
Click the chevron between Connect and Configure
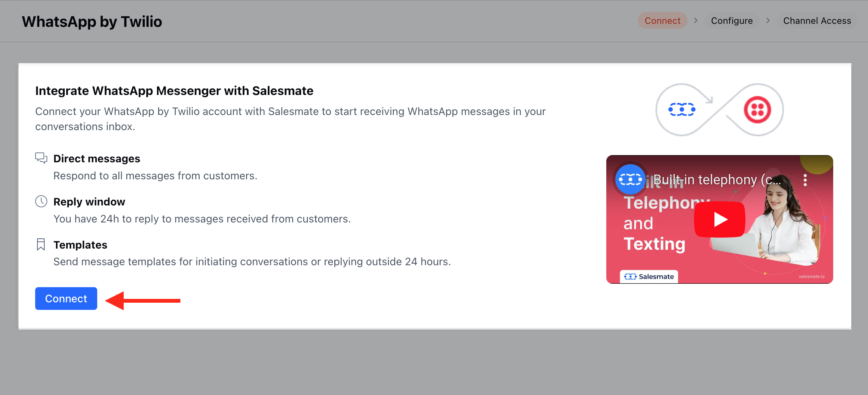696,20
